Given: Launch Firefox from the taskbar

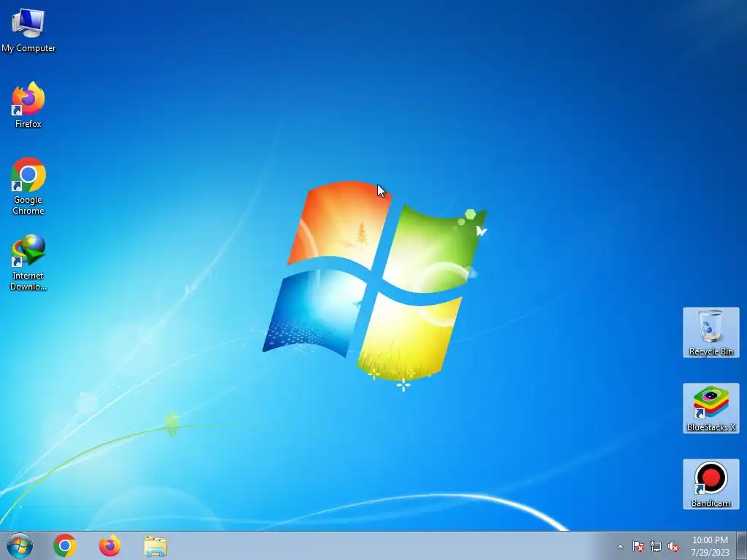Looking at the screenshot, I should [x=109, y=545].
